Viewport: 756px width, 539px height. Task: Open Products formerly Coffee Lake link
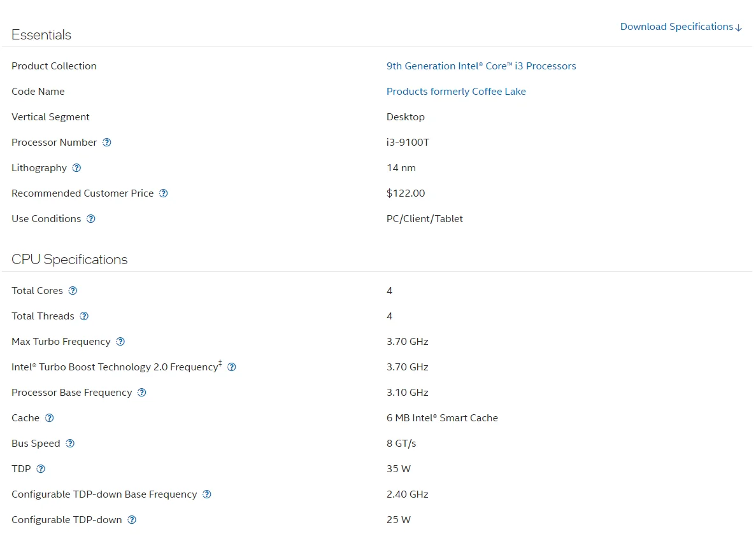coord(456,92)
